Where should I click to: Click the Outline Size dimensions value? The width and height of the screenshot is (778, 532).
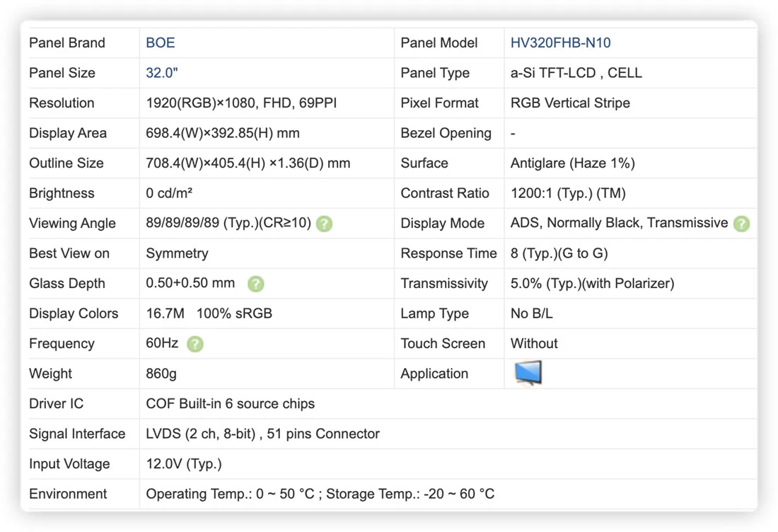click(x=248, y=163)
